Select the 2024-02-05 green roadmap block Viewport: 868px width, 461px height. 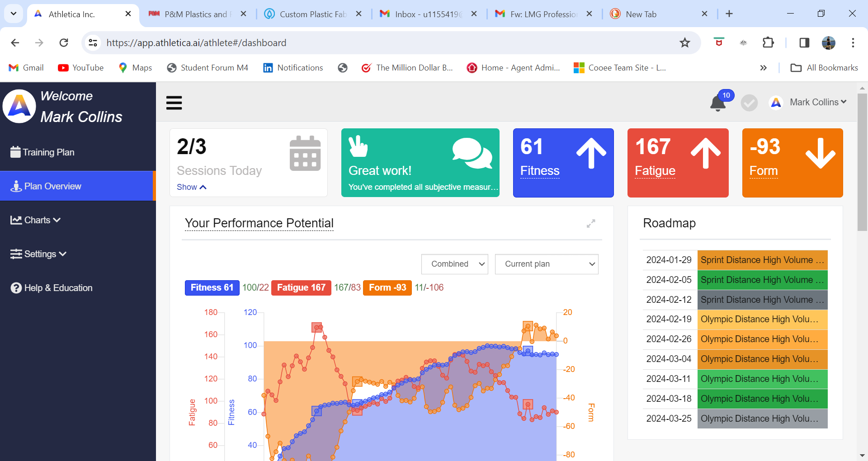762,280
